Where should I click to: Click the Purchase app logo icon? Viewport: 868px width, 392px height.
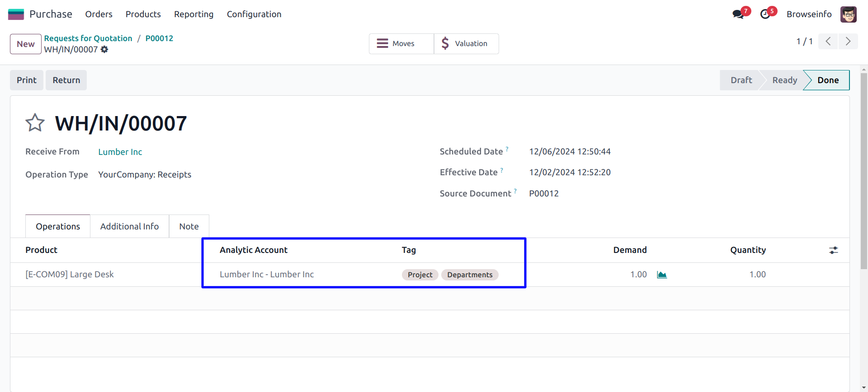[x=16, y=14]
